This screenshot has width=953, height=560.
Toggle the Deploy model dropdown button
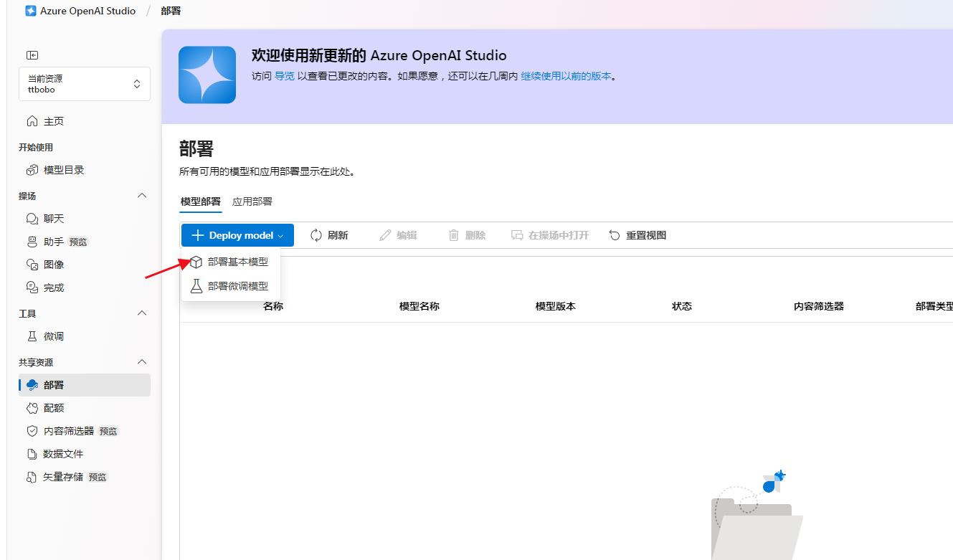(x=237, y=235)
